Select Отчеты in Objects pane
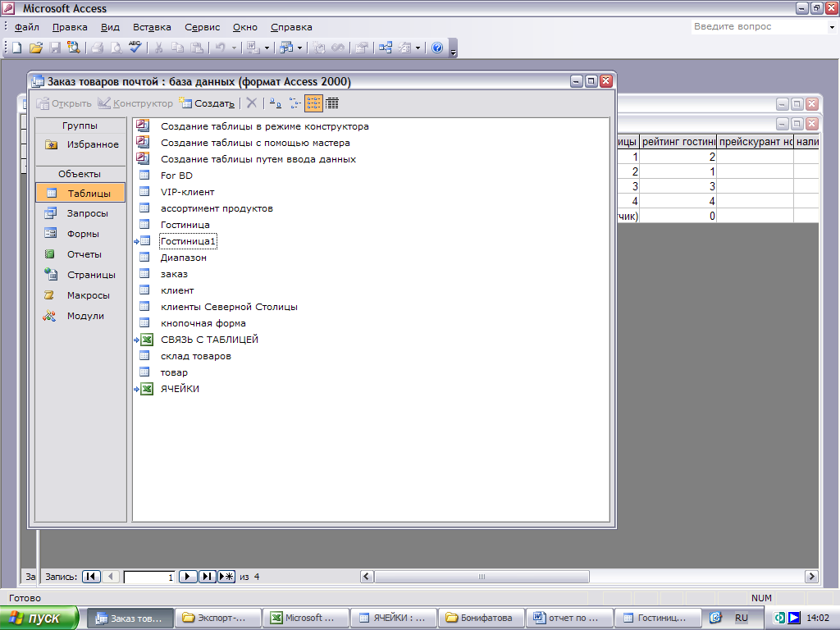The height and width of the screenshot is (630, 840). (x=80, y=254)
